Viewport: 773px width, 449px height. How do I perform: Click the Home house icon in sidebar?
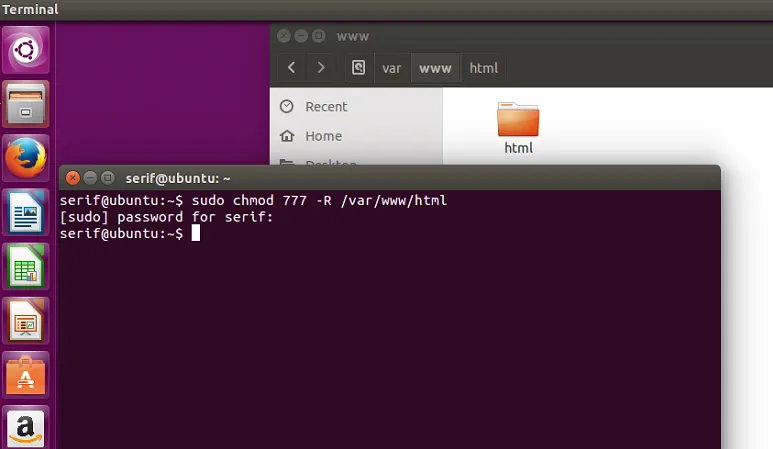[x=286, y=136]
